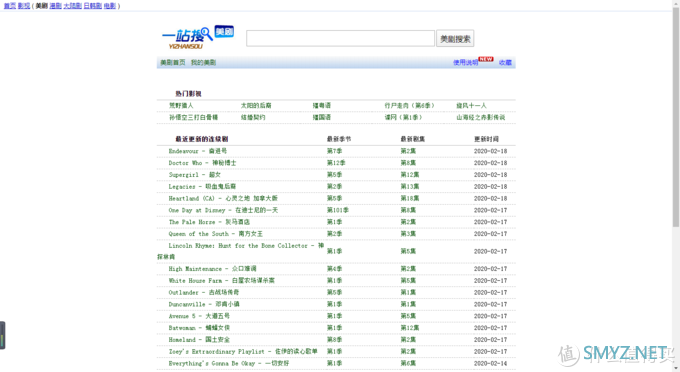This screenshot has width=680, height=372.
Task: Open 电影 link in top bar
Action: click(x=110, y=6)
